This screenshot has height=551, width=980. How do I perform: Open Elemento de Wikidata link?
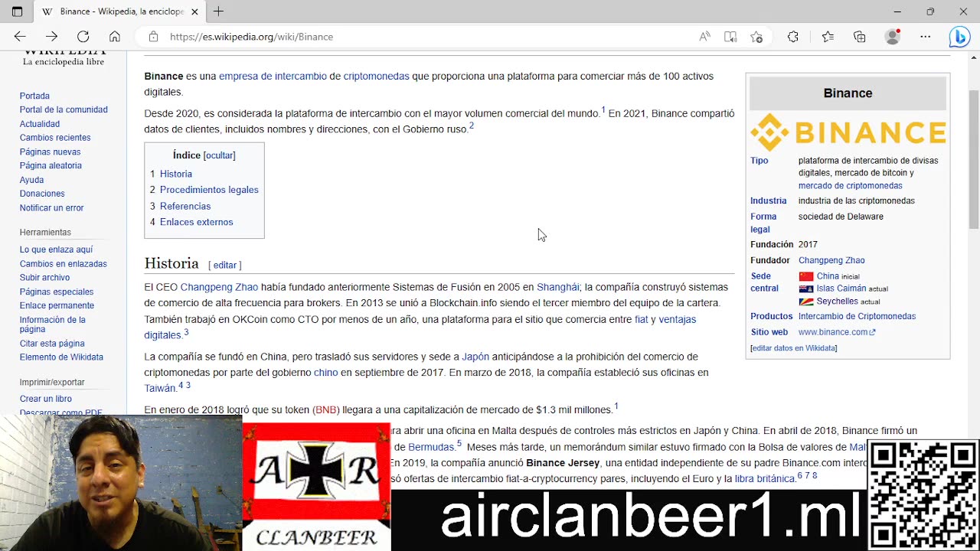tap(61, 357)
